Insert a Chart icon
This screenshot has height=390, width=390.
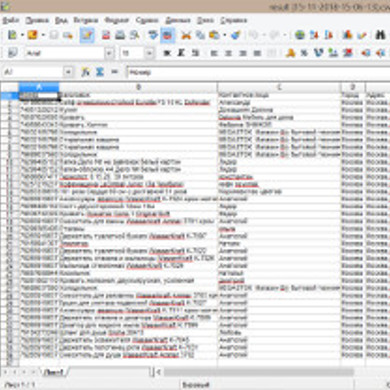347,35
